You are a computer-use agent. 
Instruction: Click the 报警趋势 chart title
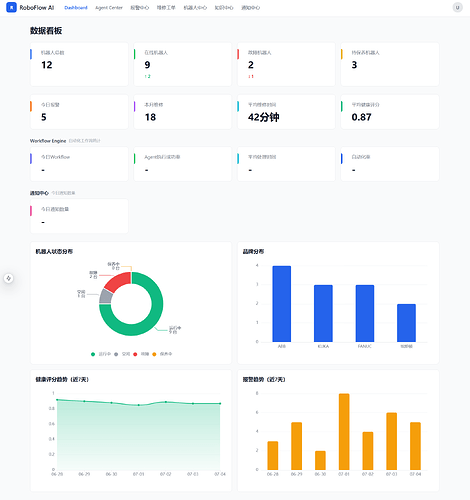(264, 379)
